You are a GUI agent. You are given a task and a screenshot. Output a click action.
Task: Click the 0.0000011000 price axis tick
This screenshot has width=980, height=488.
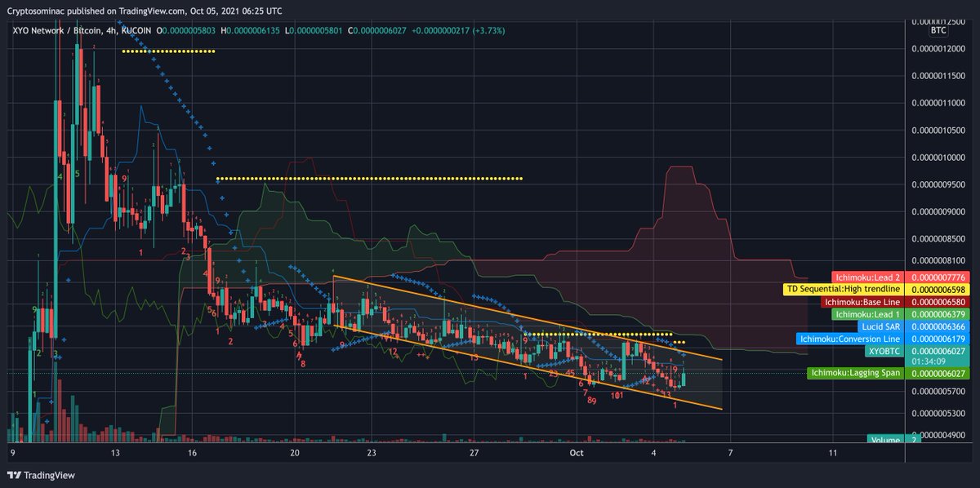coord(940,103)
